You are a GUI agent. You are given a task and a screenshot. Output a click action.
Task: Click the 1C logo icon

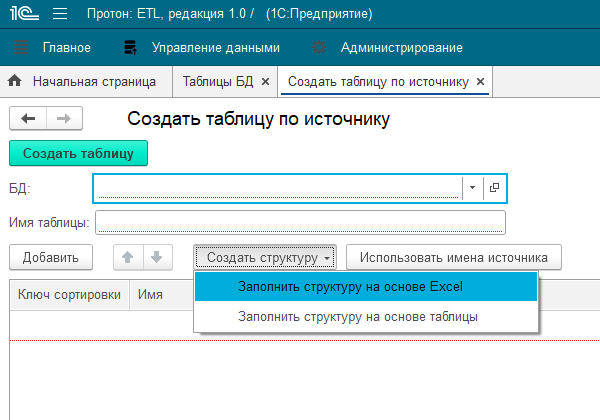(x=24, y=14)
